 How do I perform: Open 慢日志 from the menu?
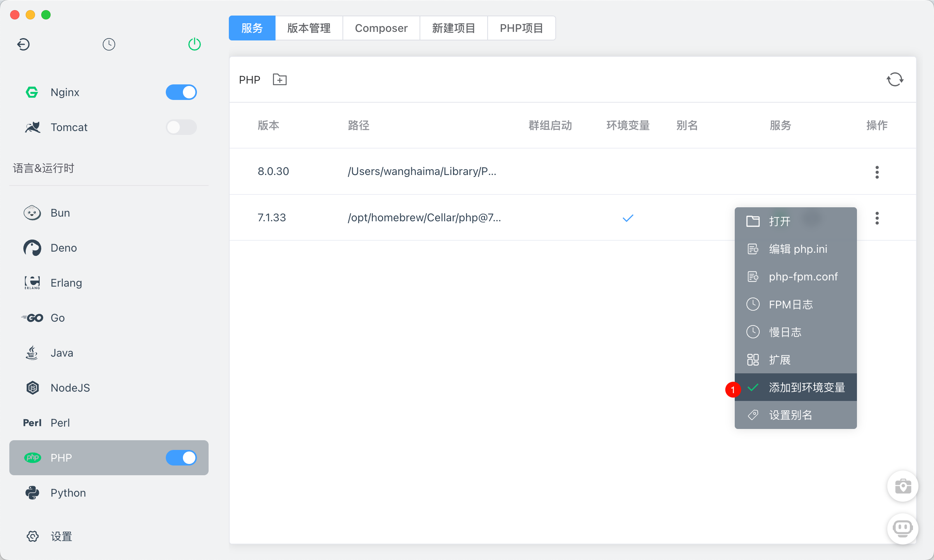(x=795, y=332)
